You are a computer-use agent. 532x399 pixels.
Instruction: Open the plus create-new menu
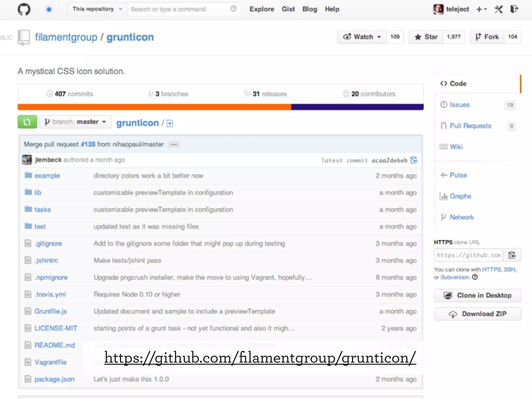[481, 9]
